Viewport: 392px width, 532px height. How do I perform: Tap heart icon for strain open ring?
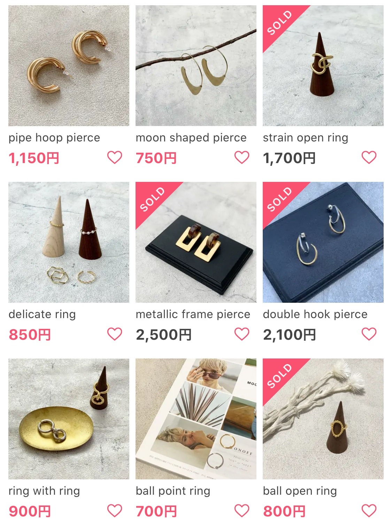pyautogui.click(x=369, y=157)
